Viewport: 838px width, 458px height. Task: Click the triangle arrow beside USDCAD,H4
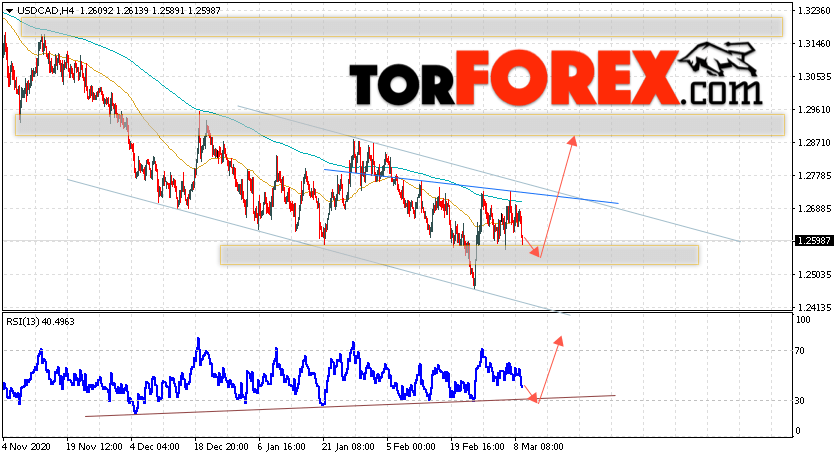(9, 11)
